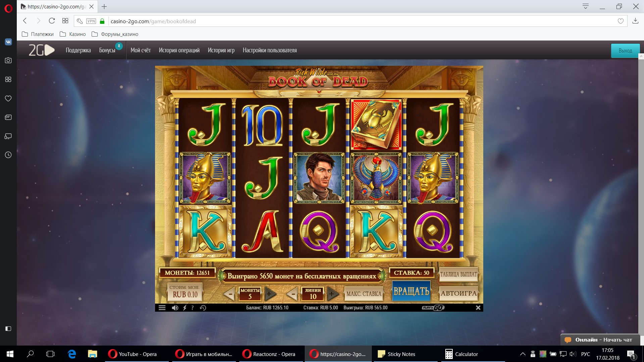Open the Поддержка menu item
The width and height of the screenshot is (644, 362).
point(78,50)
